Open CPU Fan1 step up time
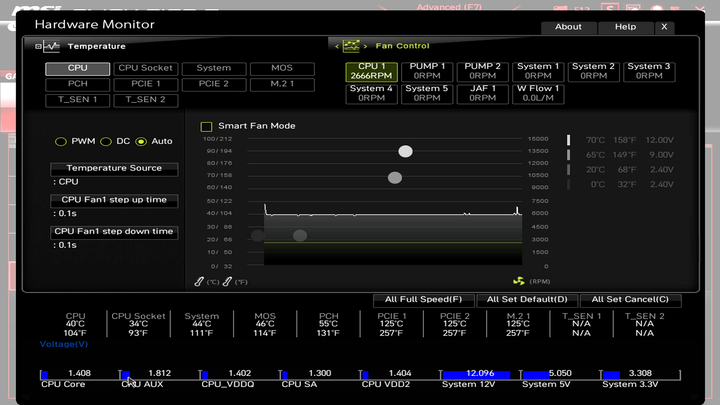This screenshot has height=405, width=720. (x=114, y=200)
